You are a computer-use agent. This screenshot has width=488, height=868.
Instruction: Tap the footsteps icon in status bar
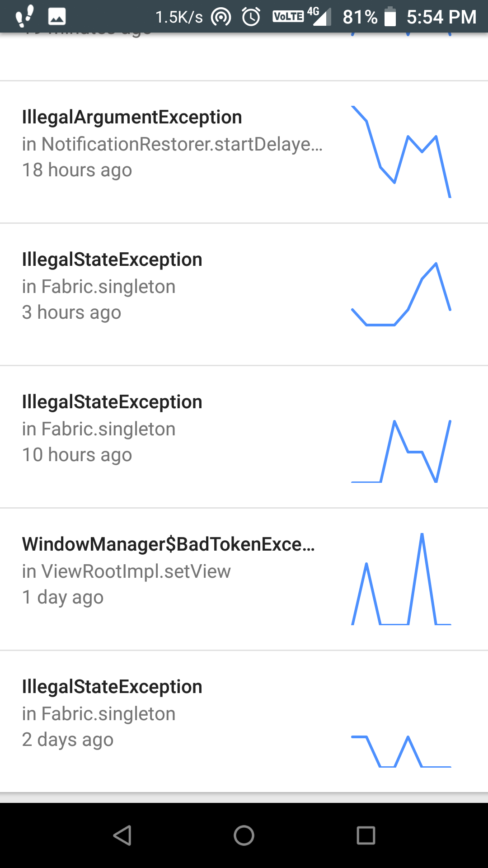(x=24, y=16)
